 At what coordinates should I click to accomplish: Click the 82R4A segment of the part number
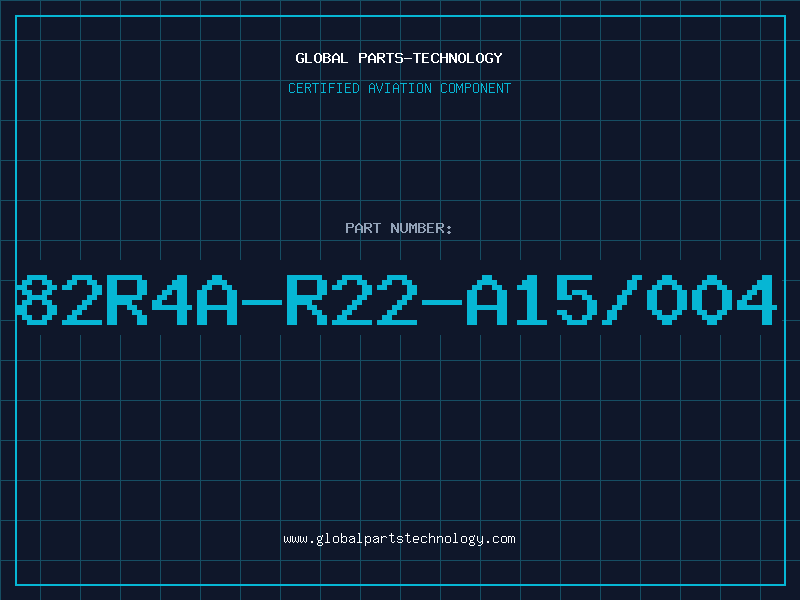pyautogui.click(x=127, y=299)
